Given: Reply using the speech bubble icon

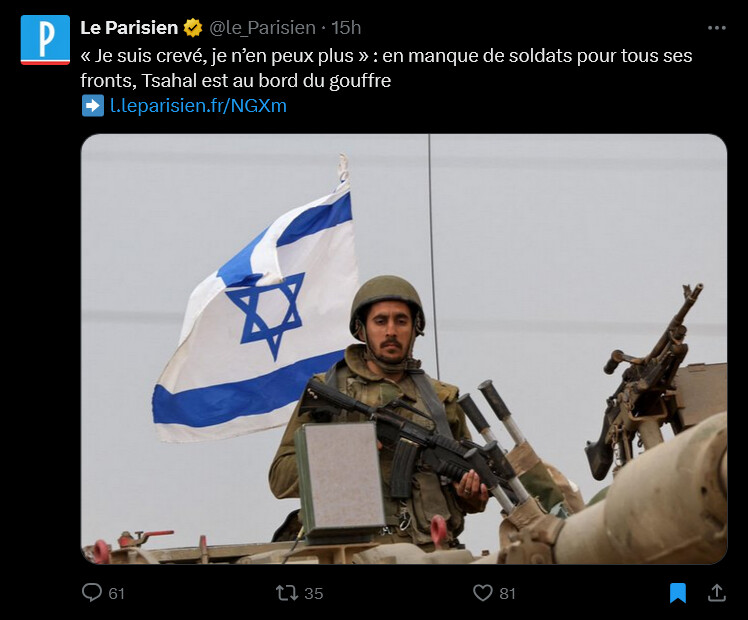Looking at the screenshot, I should coord(92,593).
